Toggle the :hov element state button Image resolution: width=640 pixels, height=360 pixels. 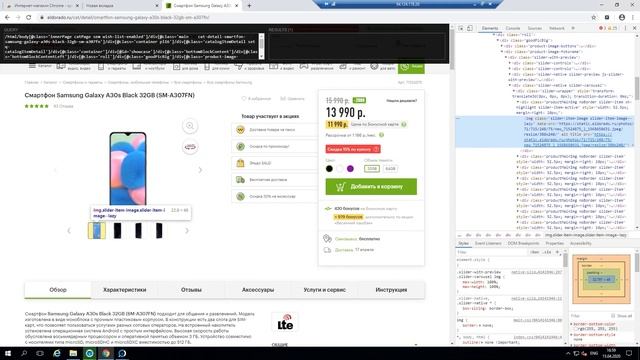pyautogui.click(x=535, y=252)
